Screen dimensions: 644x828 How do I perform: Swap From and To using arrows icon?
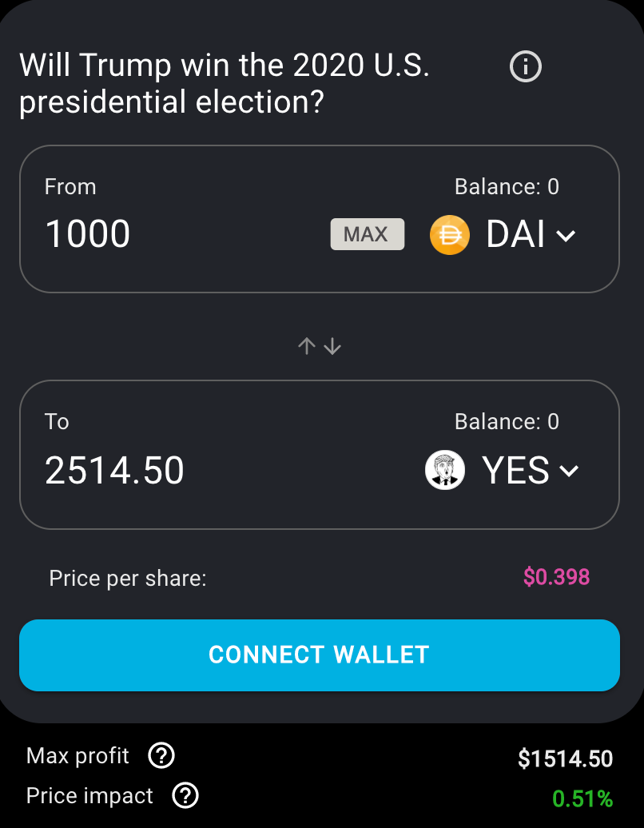[320, 346]
